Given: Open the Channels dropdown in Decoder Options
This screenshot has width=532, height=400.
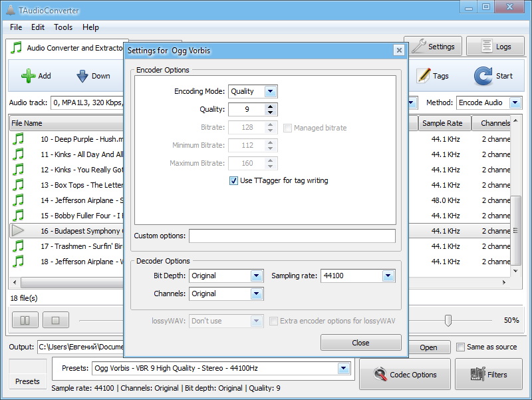Looking at the screenshot, I should click(x=257, y=294).
